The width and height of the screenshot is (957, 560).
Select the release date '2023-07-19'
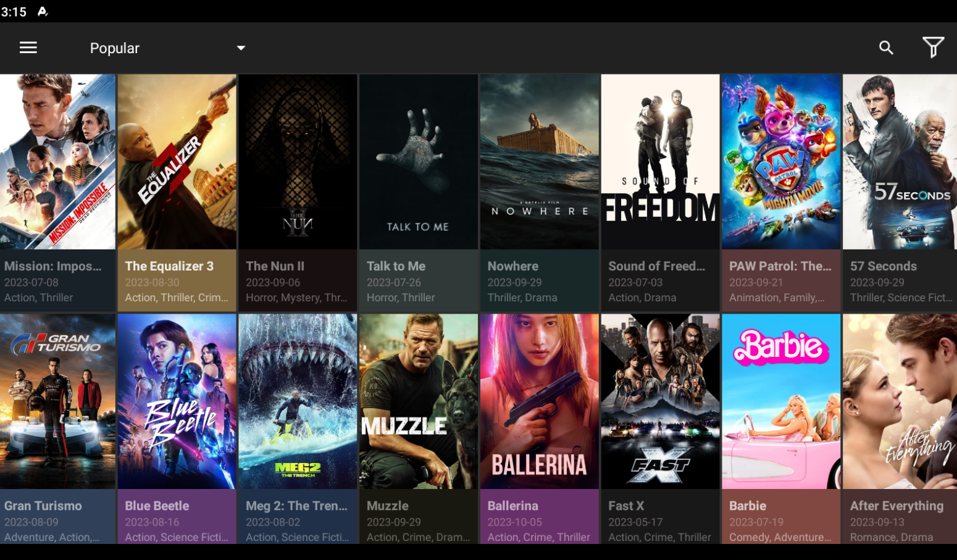point(756,522)
